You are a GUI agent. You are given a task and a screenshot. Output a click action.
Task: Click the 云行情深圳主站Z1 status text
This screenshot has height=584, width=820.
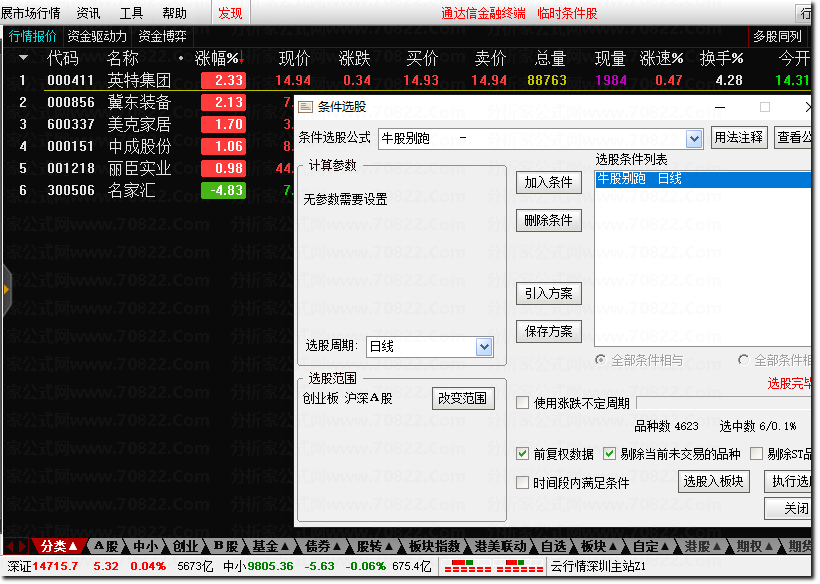(x=598, y=567)
